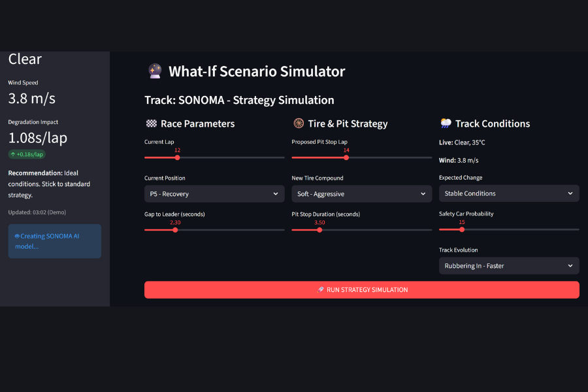Click the tire wheel icon by Tire & Pit Strategy
This screenshot has height=392, width=588.
coord(299,123)
